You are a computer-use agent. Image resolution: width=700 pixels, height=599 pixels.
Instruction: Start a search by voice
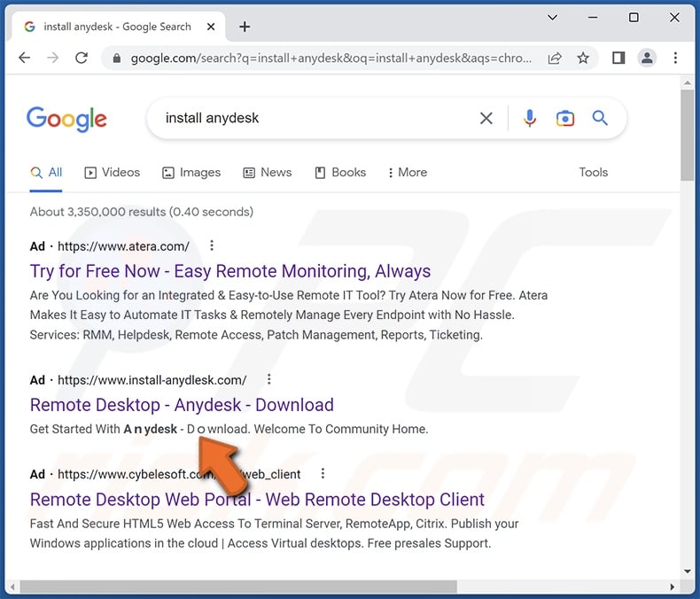tap(530, 118)
